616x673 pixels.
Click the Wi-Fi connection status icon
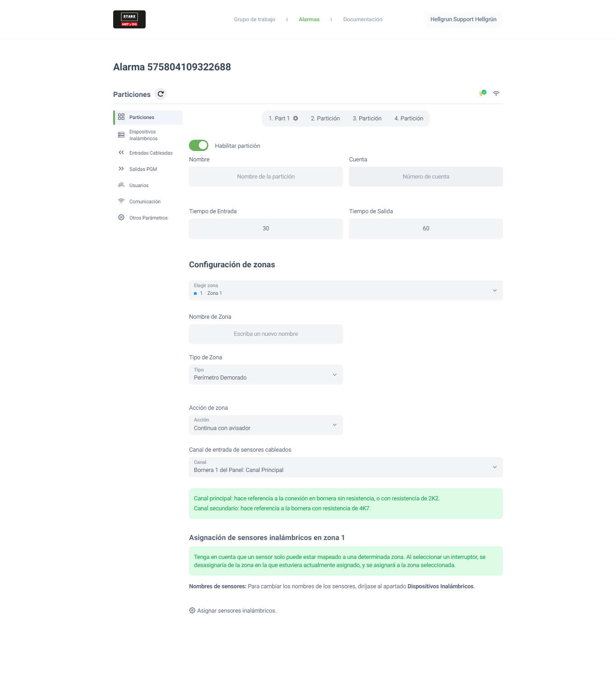pos(496,93)
